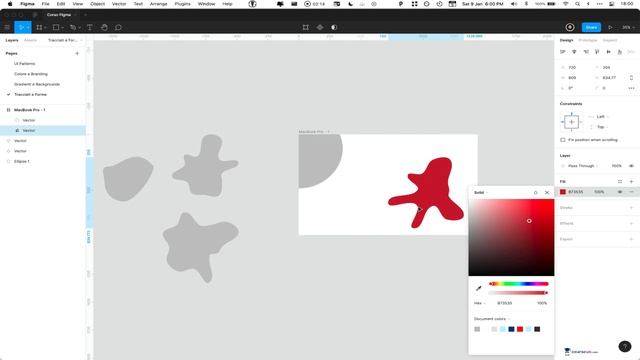640x360 pixels.
Task: Open the File menu
Action: (45, 4)
